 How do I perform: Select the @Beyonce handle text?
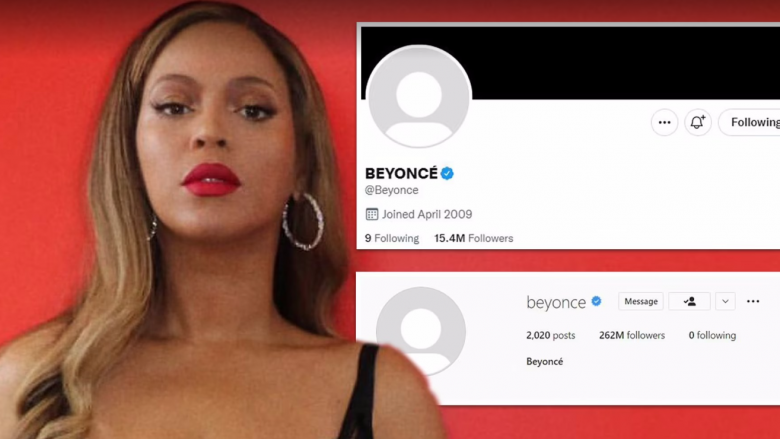coord(391,190)
